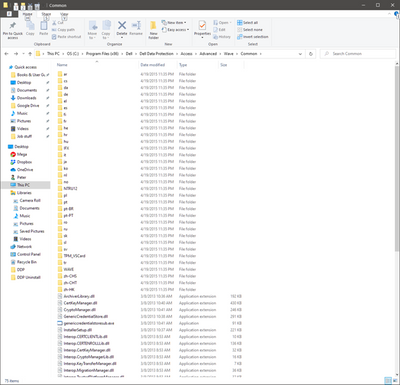Open the Copy to dropdown
The height and width of the screenshot is (385, 400).
pos(106,29)
